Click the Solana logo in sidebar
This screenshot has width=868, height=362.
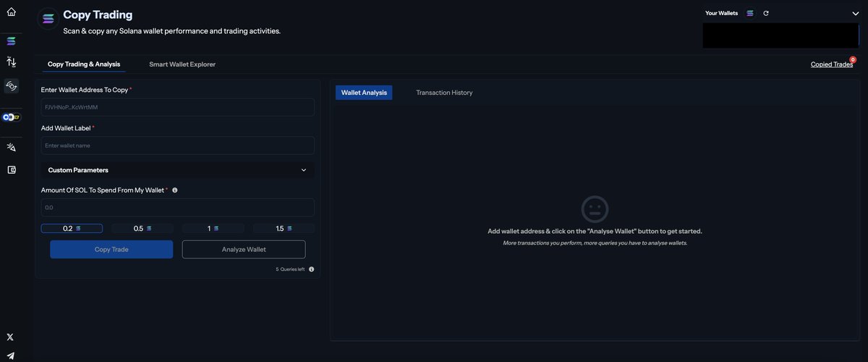coord(11,41)
